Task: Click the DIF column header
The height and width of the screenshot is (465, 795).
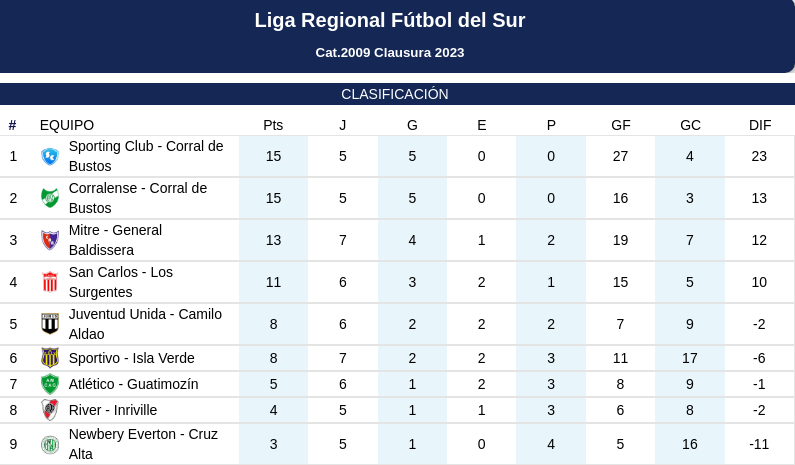Action: 760,125
